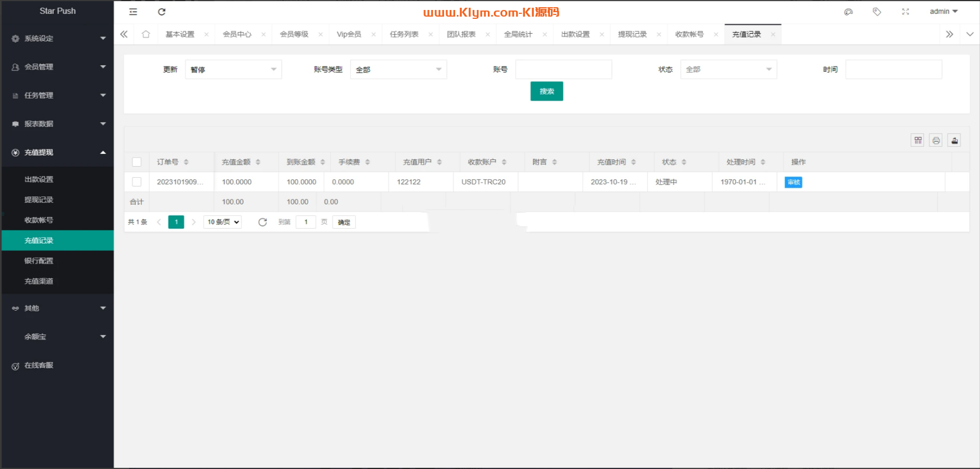Click the refresh icon in top header
980x469 pixels.
coord(161,12)
